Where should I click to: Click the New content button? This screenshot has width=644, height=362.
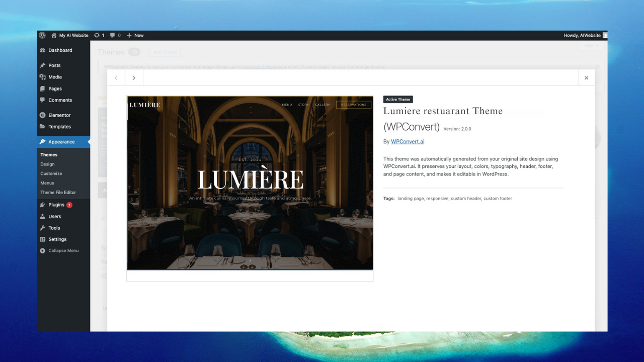135,35
